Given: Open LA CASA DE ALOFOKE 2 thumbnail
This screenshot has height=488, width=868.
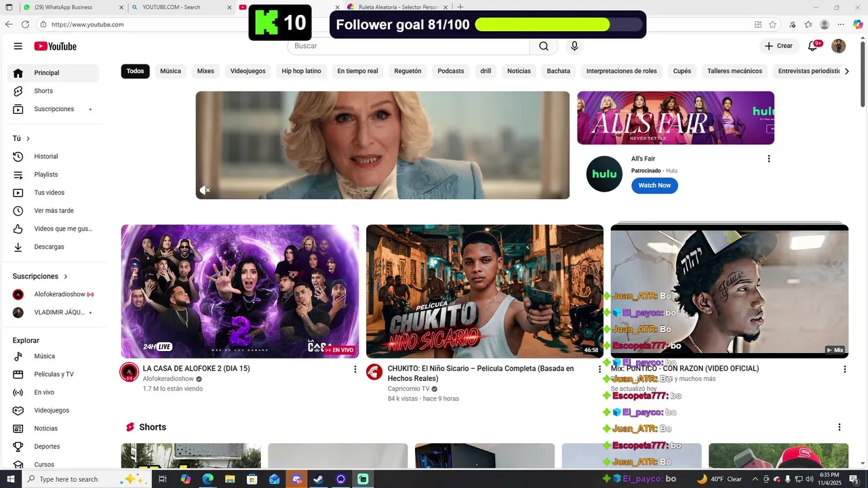Looking at the screenshot, I should click(x=240, y=291).
